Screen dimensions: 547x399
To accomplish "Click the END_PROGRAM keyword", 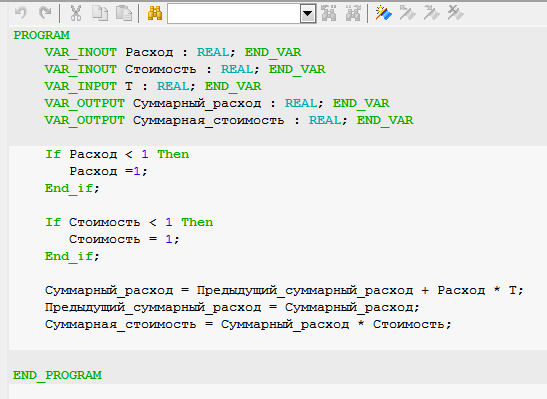I will pos(58,375).
